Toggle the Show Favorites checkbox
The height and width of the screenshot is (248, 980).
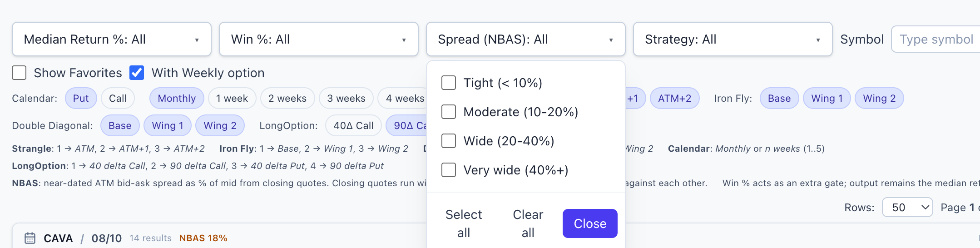19,73
